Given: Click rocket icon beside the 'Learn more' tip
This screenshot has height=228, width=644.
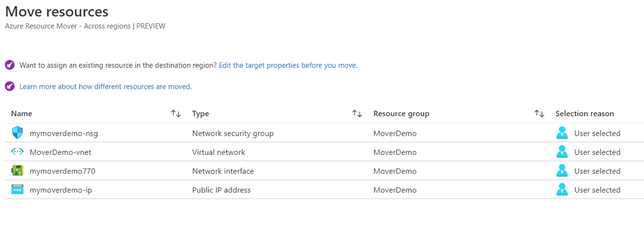Looking at the screenshot, I should click(10, 86).
